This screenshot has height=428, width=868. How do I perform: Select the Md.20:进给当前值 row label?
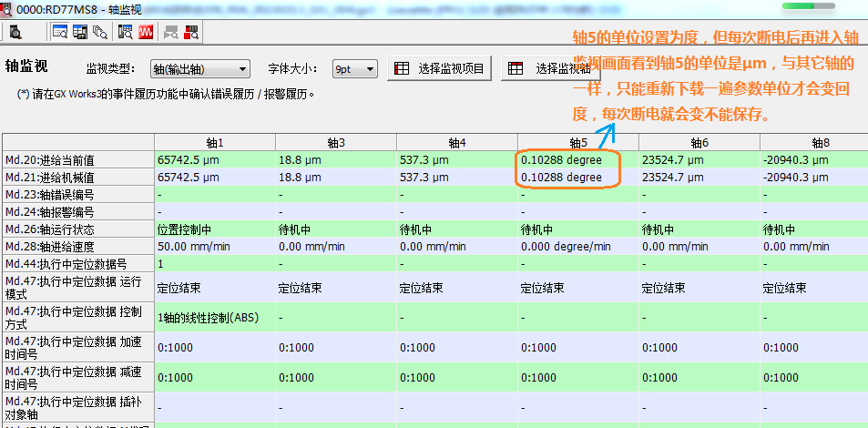pos(77,159)
